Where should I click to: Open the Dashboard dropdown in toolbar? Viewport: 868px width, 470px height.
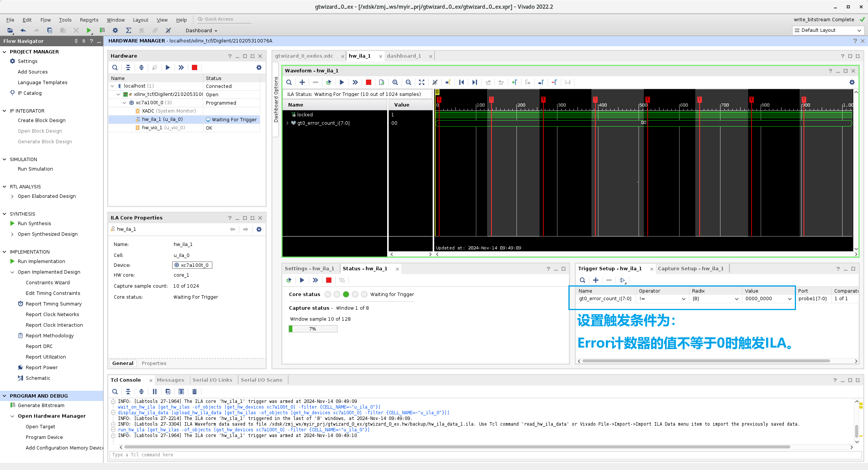(201, 31)
